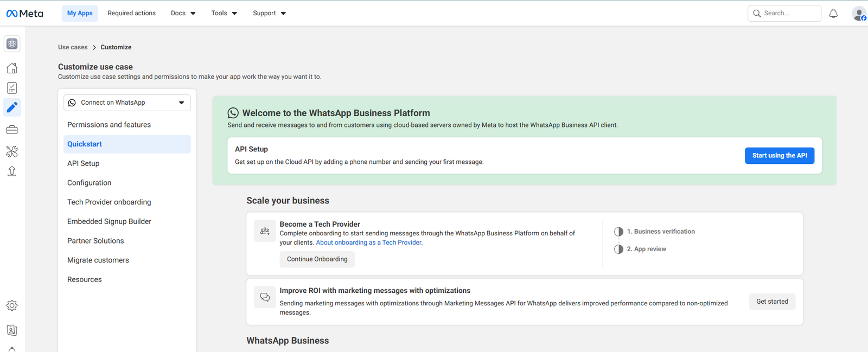Open About onboarding as a Tech Provider link
This screenshot has height=352, width=868.
point(369,242)
